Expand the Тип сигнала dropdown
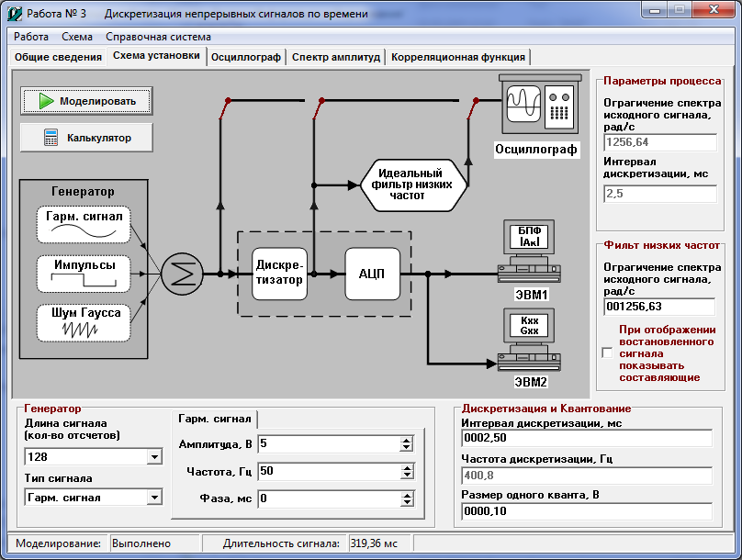742x560 pixels. [152, 498]
